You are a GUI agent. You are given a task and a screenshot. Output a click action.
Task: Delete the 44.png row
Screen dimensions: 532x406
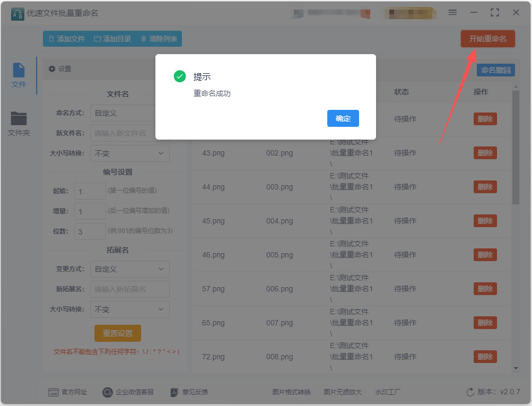(485, 187)
